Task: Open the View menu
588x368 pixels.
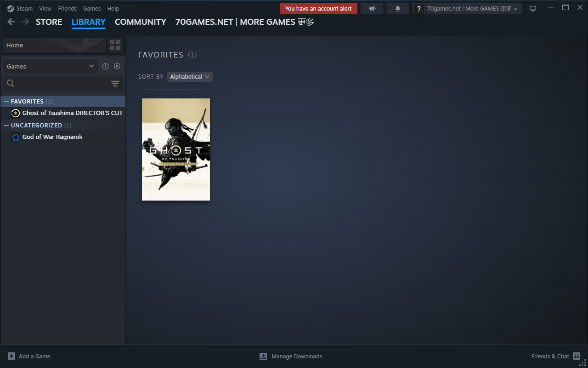Action: pyautogui.click(x=45, y=8)
